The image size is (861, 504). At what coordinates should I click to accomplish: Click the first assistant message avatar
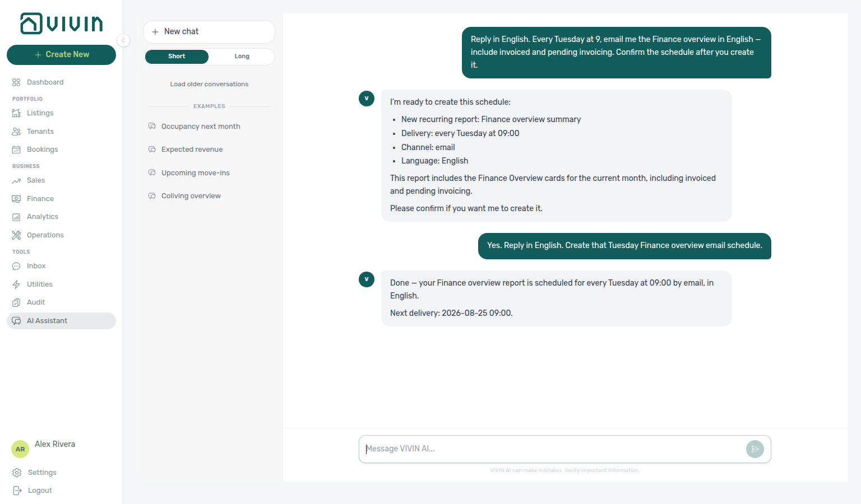(x=367, y=99)
